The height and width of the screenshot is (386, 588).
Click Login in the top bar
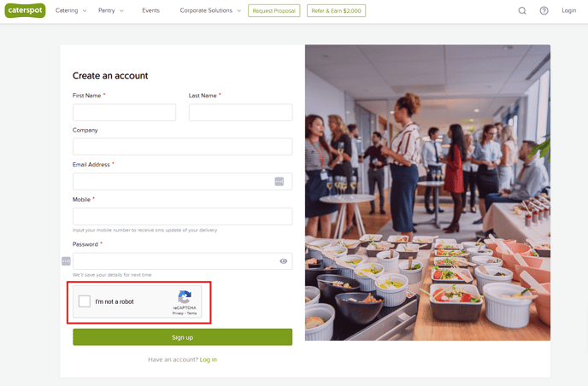pyautogui.click(x=569, y=10)
